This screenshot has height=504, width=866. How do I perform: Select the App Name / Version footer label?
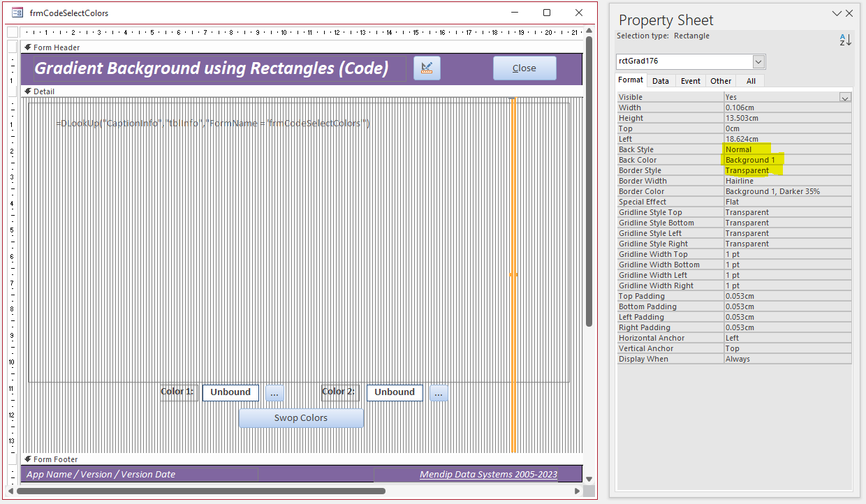click(x=101, y=475)
